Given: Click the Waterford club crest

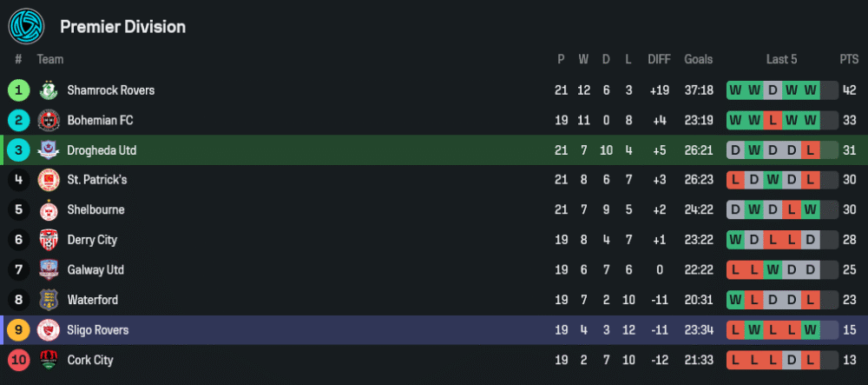Looking at the screenshot, I should [48, 300].
